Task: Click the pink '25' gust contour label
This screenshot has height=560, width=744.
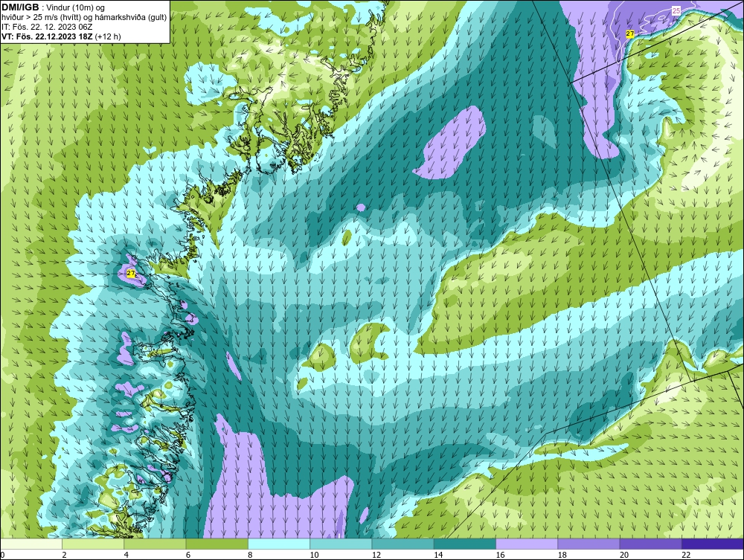Action: click(676, 10)
